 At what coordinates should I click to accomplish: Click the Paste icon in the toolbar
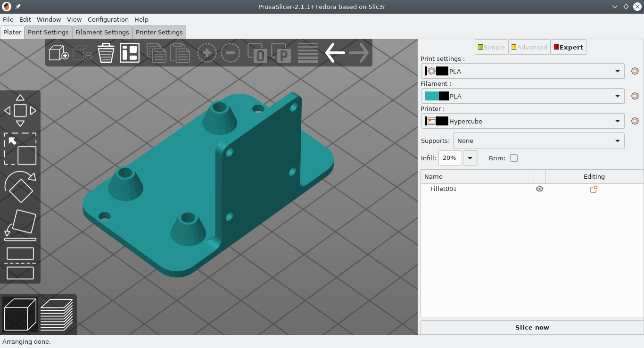tap(180, 53)
